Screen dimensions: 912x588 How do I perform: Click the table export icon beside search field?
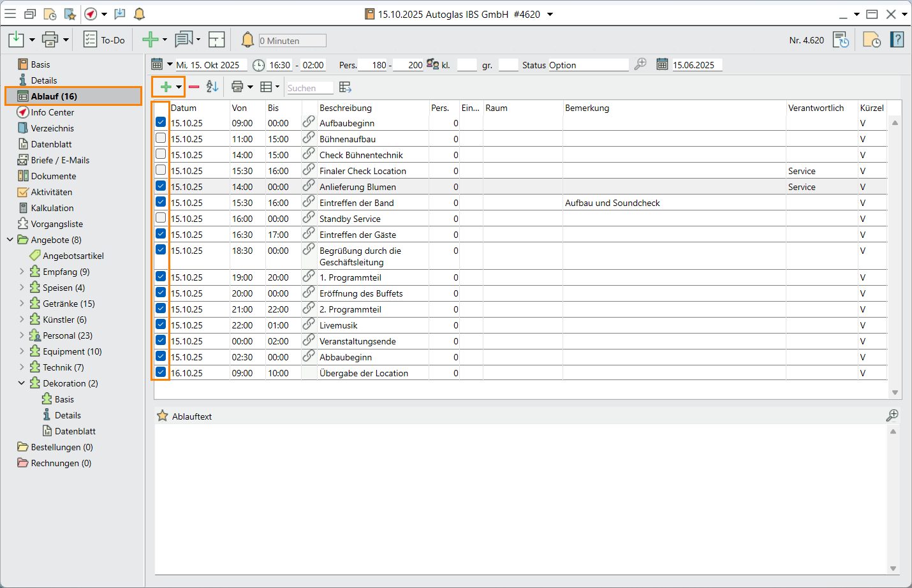[x=346, y=87]
